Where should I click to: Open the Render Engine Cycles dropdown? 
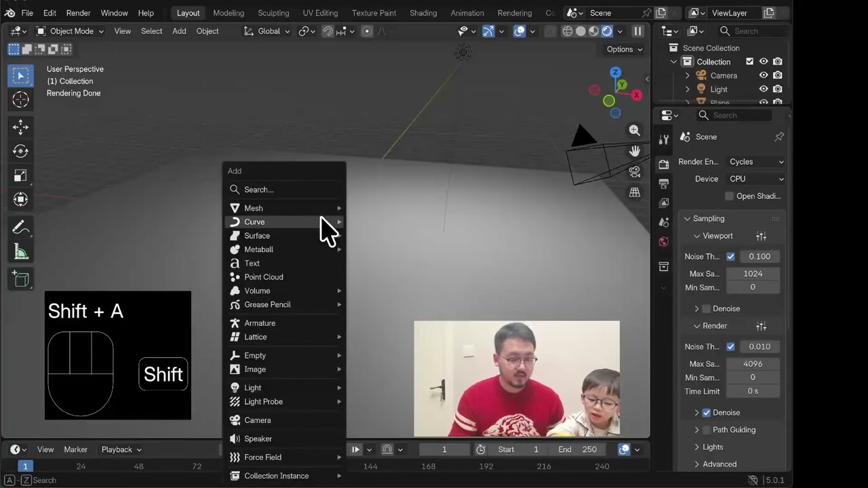[x=756, y=162]
